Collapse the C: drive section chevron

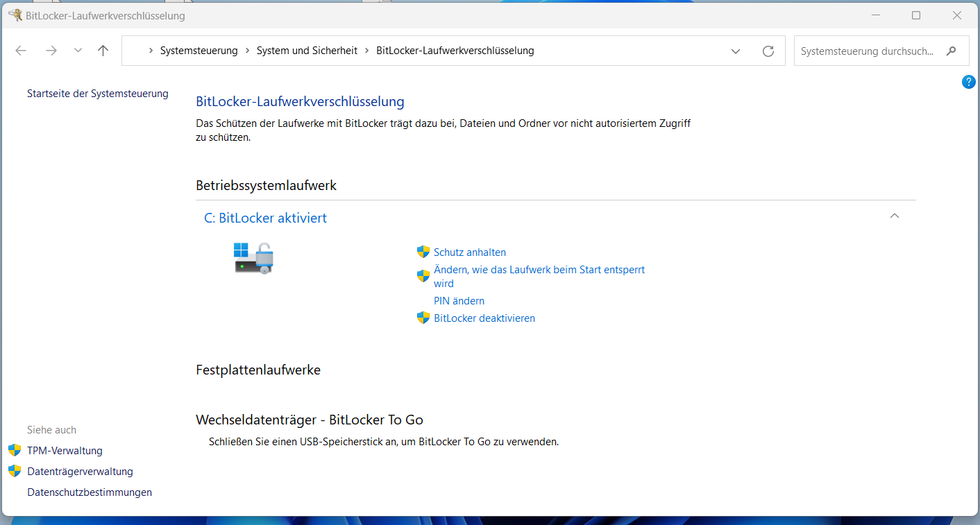point(895,216)
